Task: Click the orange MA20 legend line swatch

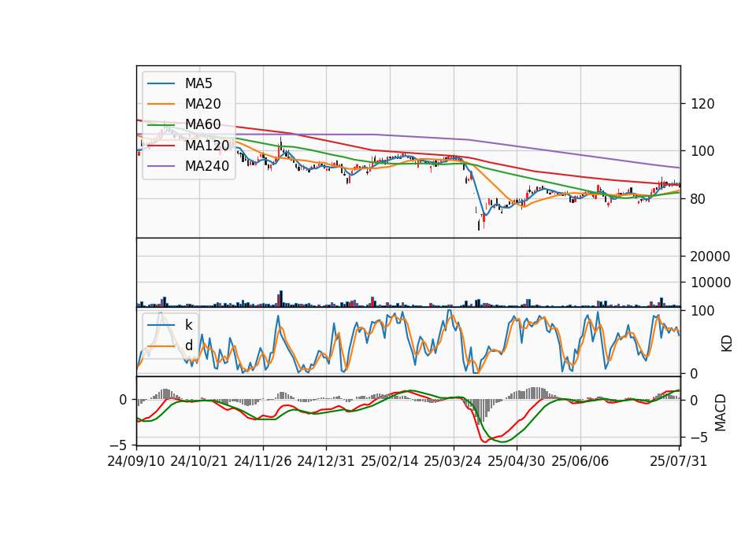Action: pyautogui.click(x=161, y=104)
